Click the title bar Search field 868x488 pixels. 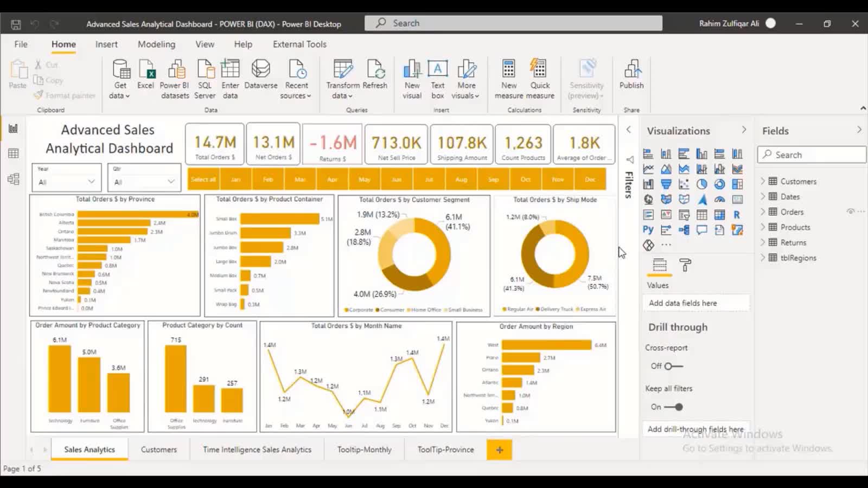click(x=513, y=23)
